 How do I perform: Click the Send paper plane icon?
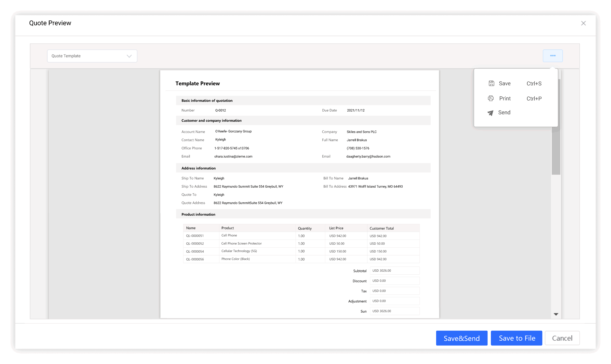[x=490, y=113]
